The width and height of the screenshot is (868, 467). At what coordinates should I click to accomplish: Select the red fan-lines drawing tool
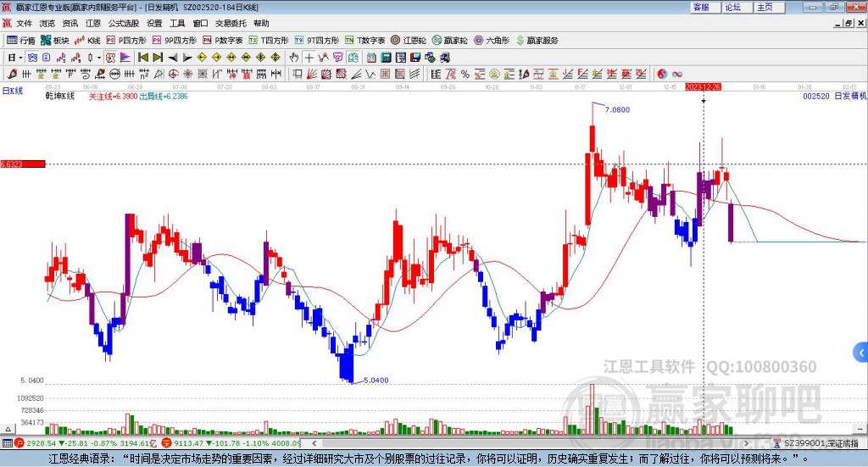coord(312,74)
